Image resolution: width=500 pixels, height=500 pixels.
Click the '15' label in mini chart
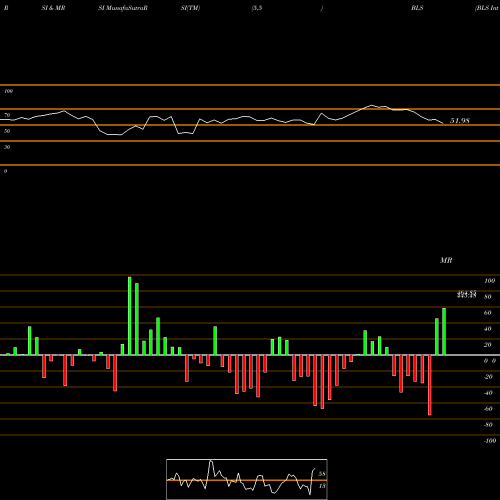[322, 486]
